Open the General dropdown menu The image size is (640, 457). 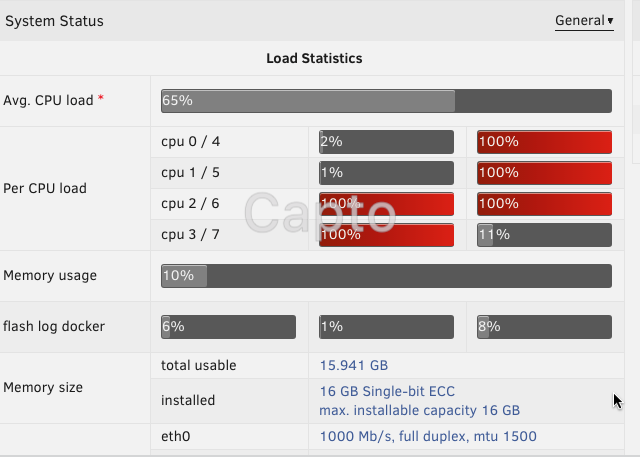[584, 21]
